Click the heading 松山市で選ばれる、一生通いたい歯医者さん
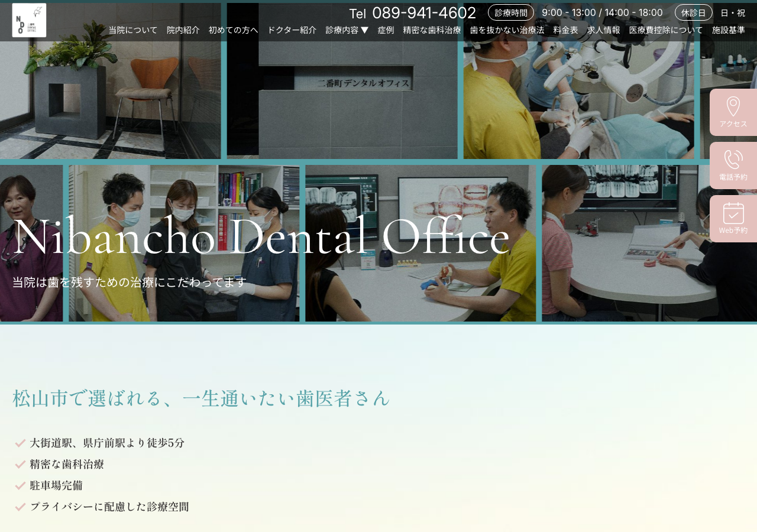The image size is (757, 532). coord(202,398)
